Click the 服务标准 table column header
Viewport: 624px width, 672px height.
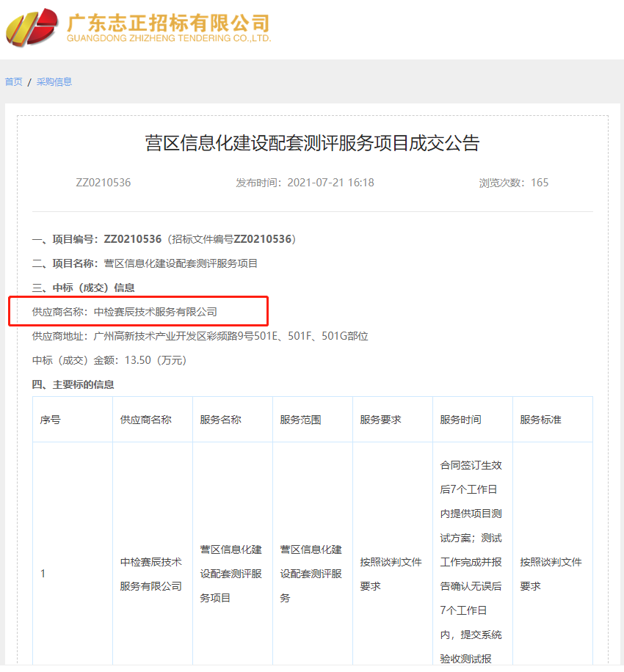tap(540, 420)
